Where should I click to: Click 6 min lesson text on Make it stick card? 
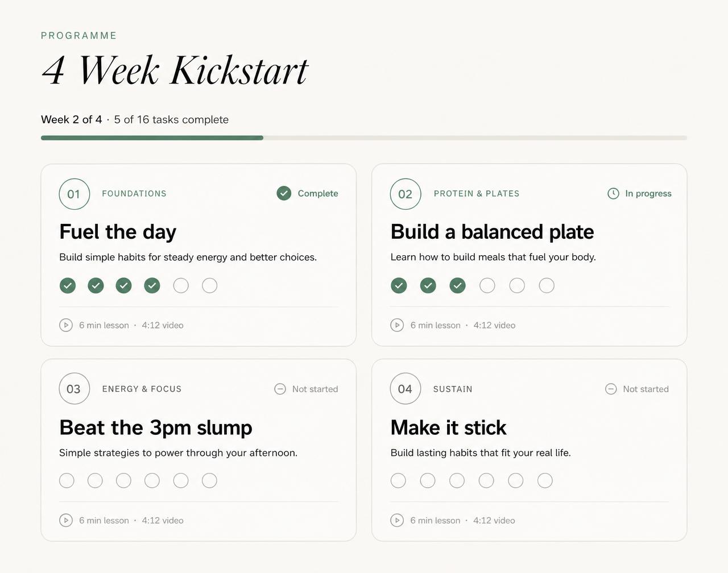[435, 520]
